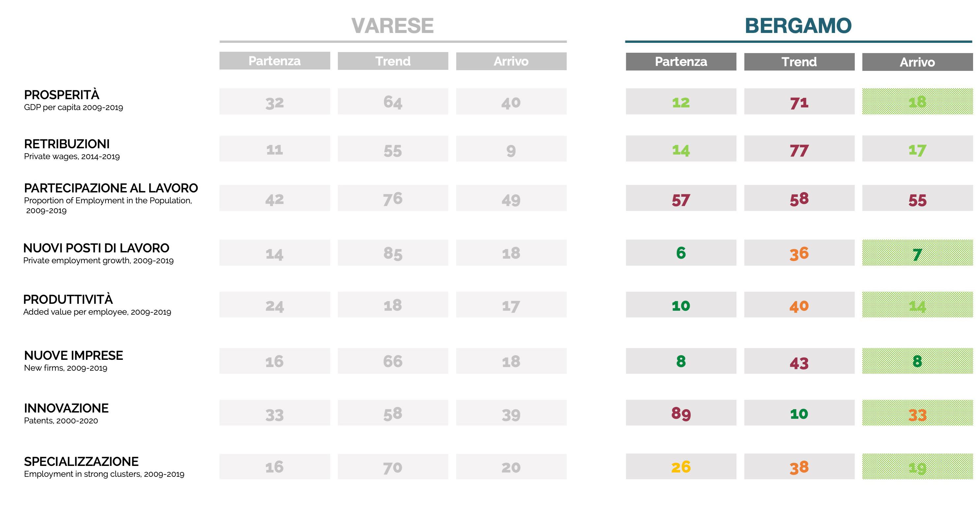Select the PARTECIPAZIONE AL LAVORO row label

click(x=111, y=188)
